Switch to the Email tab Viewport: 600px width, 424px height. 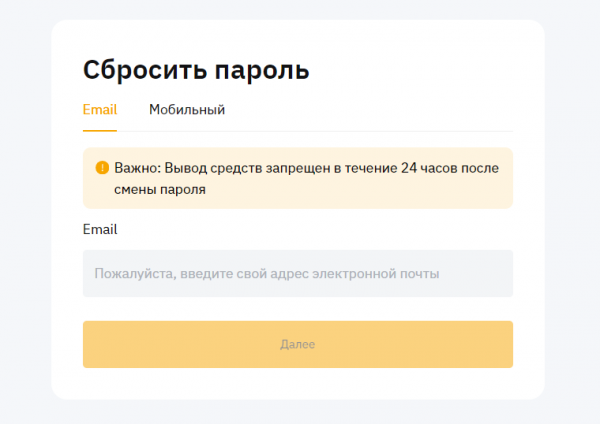(x=100, y=110)
